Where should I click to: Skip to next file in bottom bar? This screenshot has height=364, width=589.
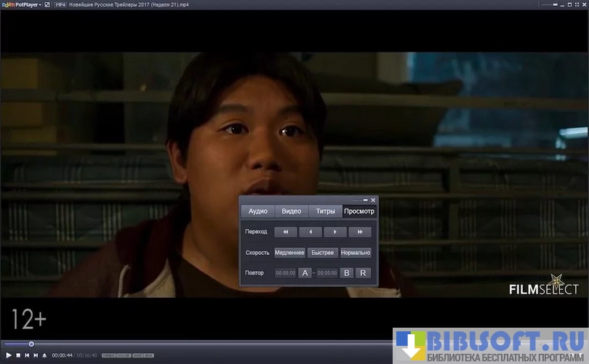pyautogui.click(x=36, y=355)
